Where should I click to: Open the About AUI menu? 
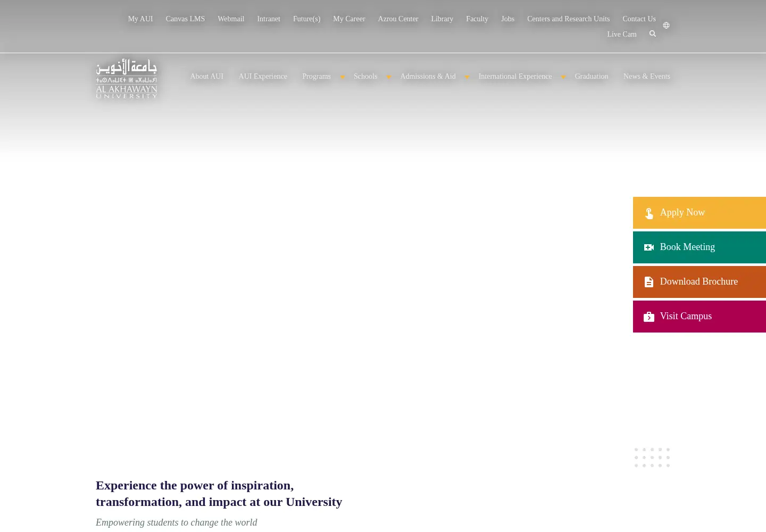click(207, 77)
